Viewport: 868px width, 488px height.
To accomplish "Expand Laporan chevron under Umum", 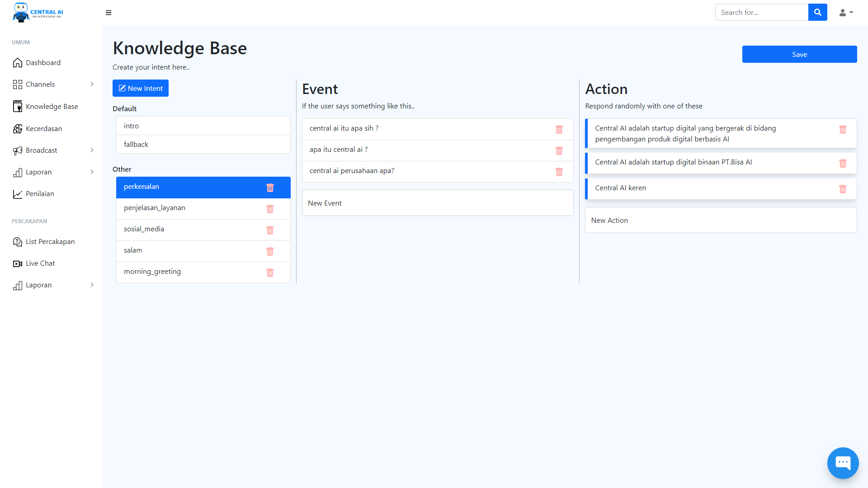I will tap(92, 172).
